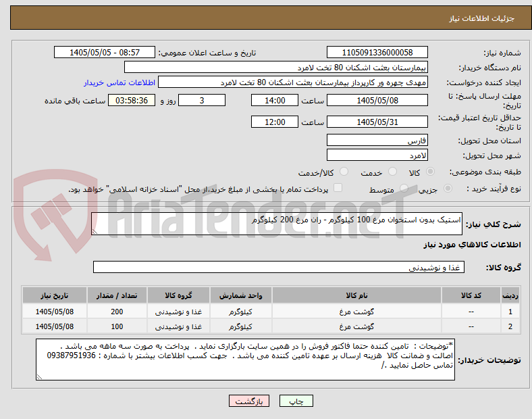
Task: Click the resize grip of description textarea
Action: coord(95,232)
